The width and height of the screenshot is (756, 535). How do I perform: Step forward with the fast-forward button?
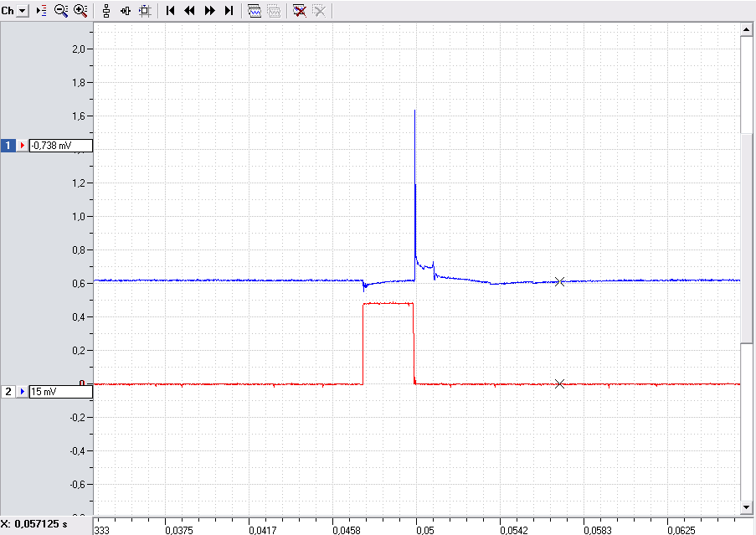210,11
